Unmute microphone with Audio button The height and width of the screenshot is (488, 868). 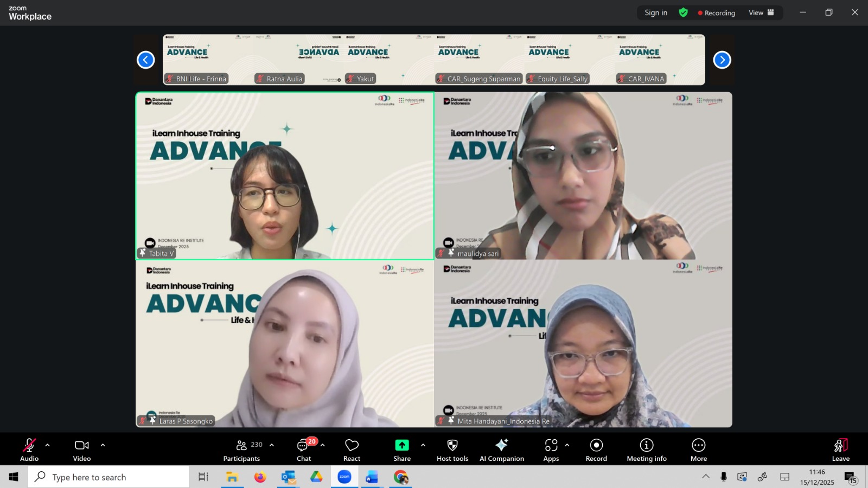pos(29,450)
